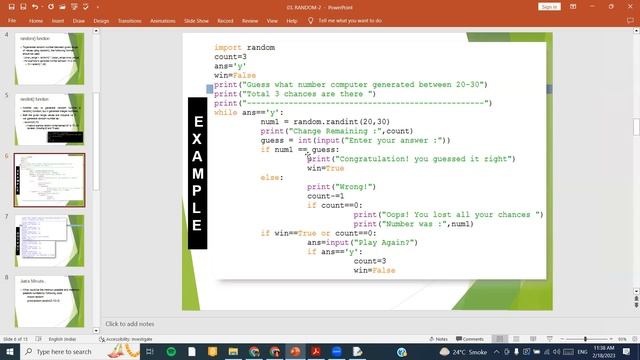Select slide 6 thumbnail with EXAMPLE code
The height and width of the screenshot is (360, 640).
pos(49,180)
